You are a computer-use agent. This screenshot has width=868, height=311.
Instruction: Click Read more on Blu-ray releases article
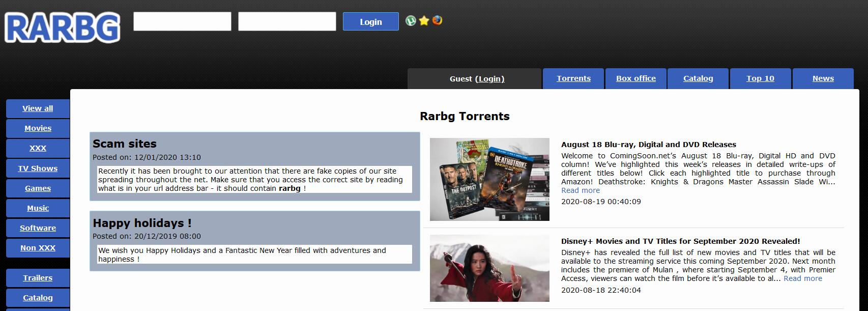[x=581, y=190]
